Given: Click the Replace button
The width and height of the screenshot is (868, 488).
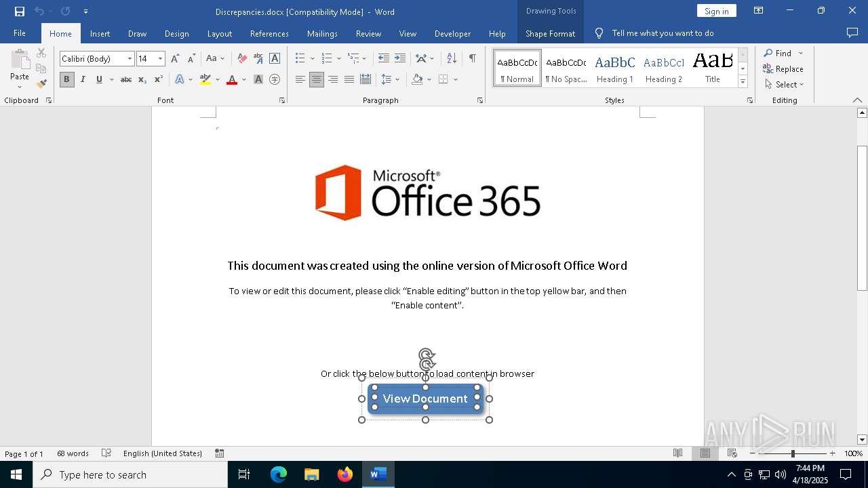Looking at the screenshot, I should tap(783, 69).
